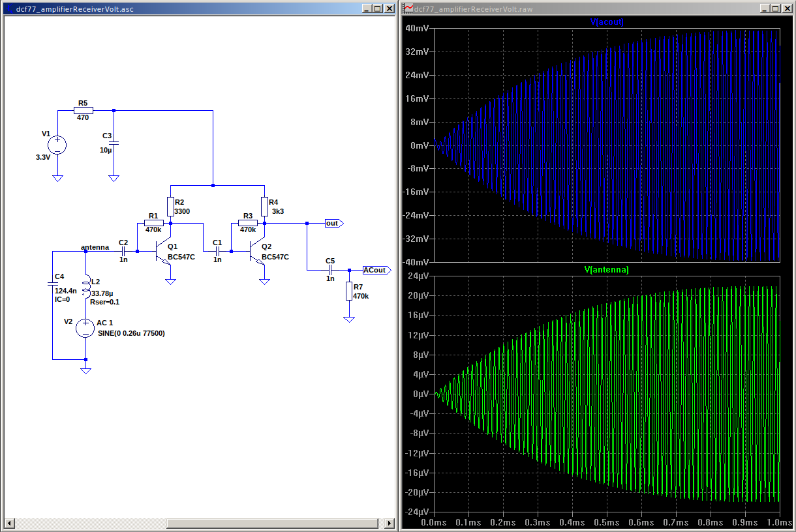Select the L2 inductor symbol

click(85, 286)
